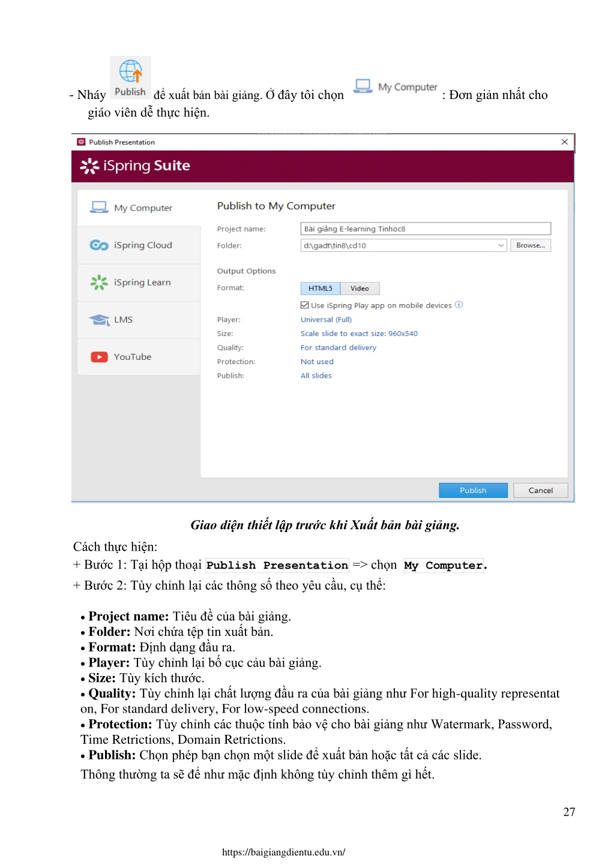The width and height of the screenshot is (614, 868).
Task: Open the All slides publish link
Action: tap(316, 376)
